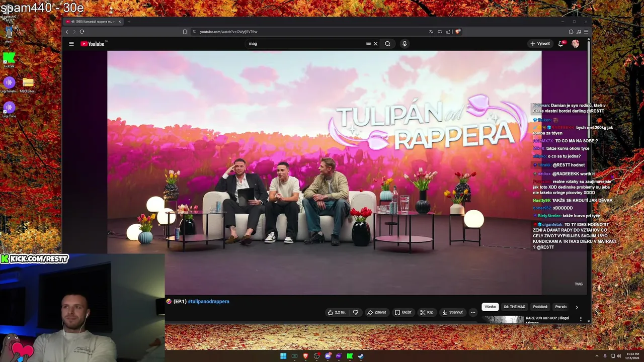This screenshot has height=362, width=644.
Task: Open the Brave Shields lion icon
Action: 458,32
